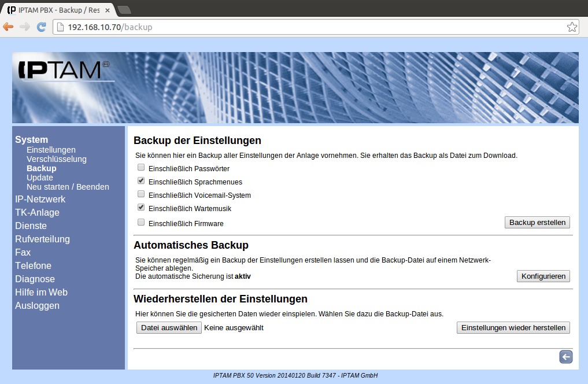588x384 pixels.
Task: Check the Einschließlich Firmware box
Action: [x=141, y=223]
